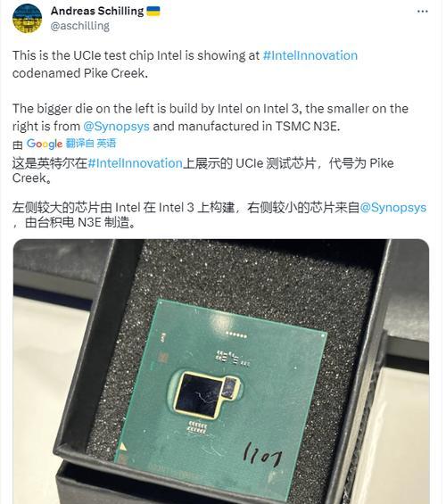Click the translated 这是英特尔在 paragraph
This screenshot has width=446, height=504.
click(203, 170)
